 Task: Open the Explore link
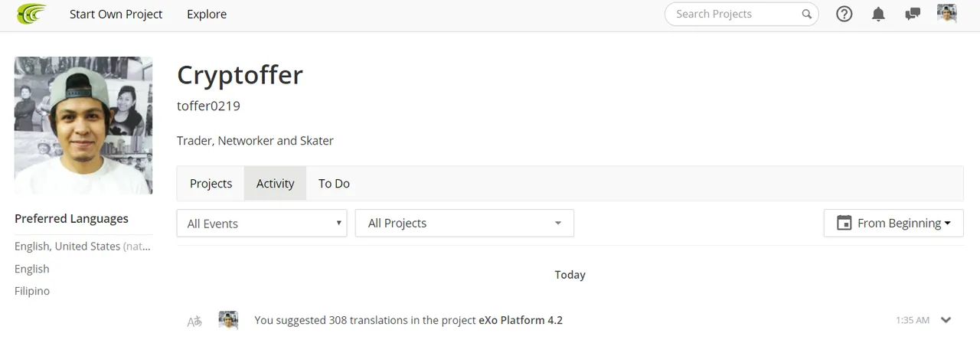click(207, 14)
